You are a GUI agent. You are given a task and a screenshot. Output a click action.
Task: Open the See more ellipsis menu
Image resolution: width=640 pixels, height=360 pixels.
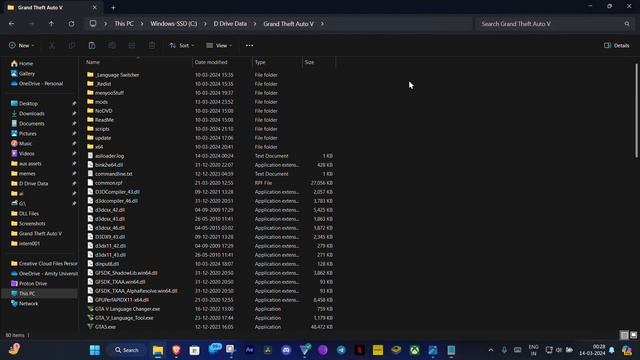tap(249, 45)
